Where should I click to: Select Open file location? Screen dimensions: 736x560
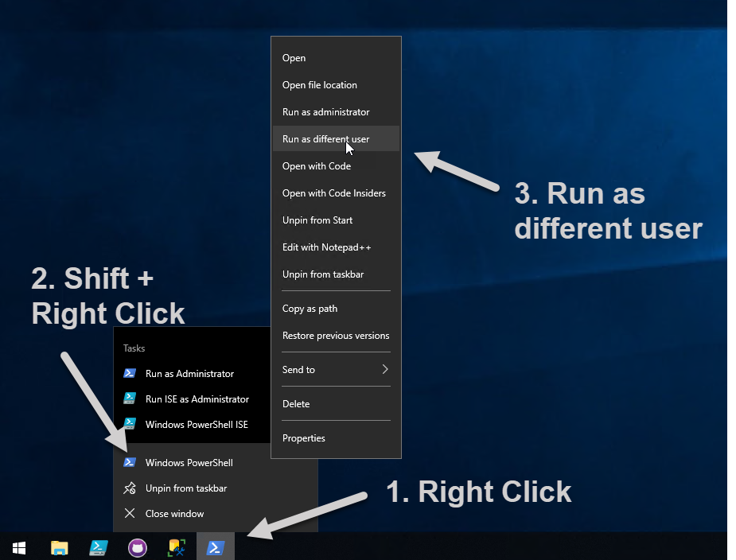336,85
